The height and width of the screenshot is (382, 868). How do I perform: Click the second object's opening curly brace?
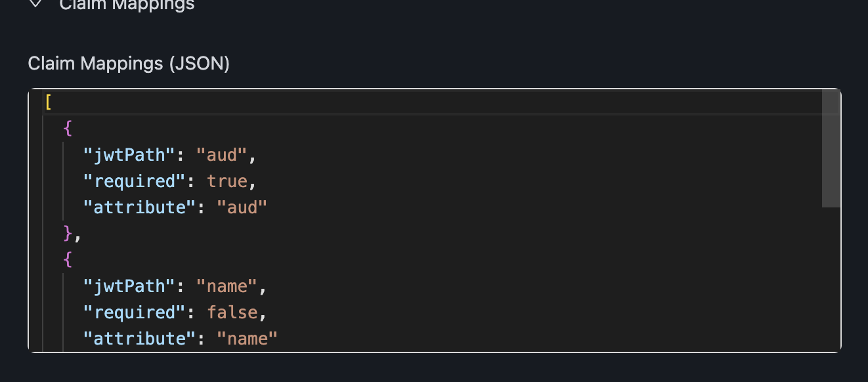(68, 260)
